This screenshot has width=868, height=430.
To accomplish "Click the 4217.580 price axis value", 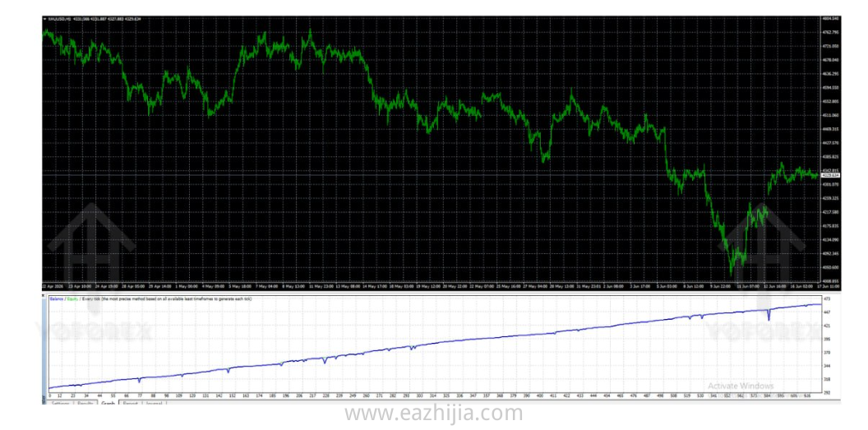I will coord(831,212).
